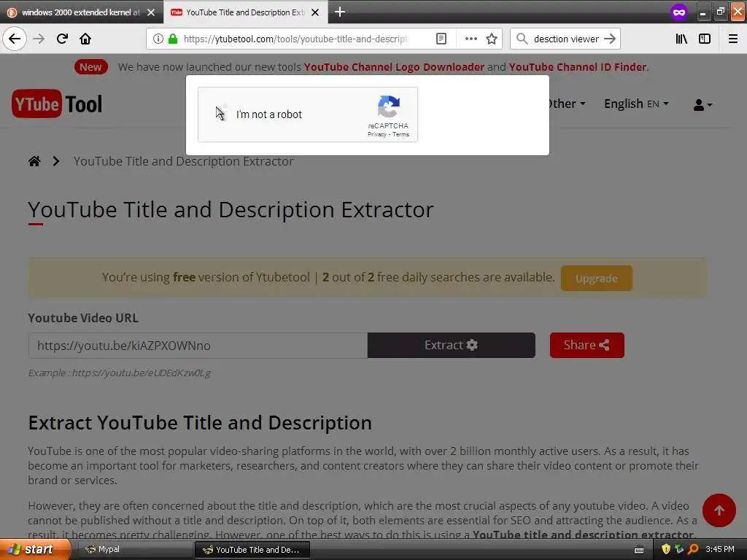Open the reCAPTCHA Terms link
The width and height of the screenshot is (747, 560).
400,135
